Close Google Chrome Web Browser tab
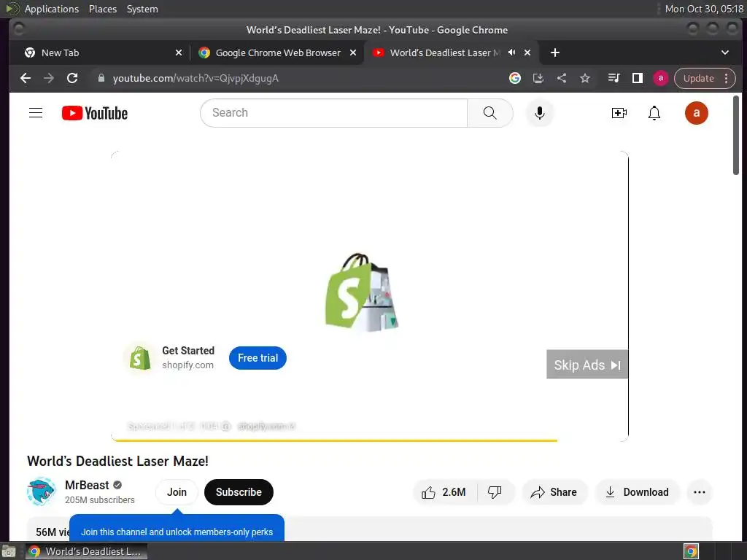The image size is (747, 560). [353, 52]
